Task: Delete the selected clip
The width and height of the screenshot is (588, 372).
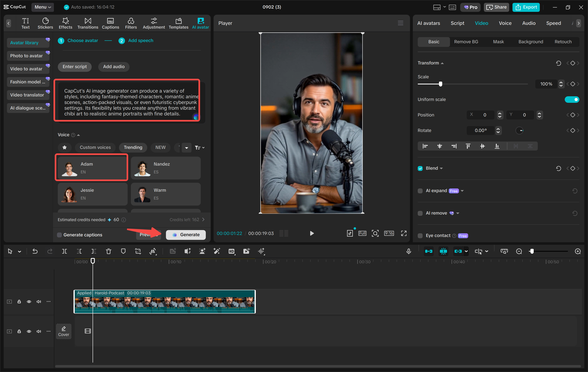Action: pos(108,251)
